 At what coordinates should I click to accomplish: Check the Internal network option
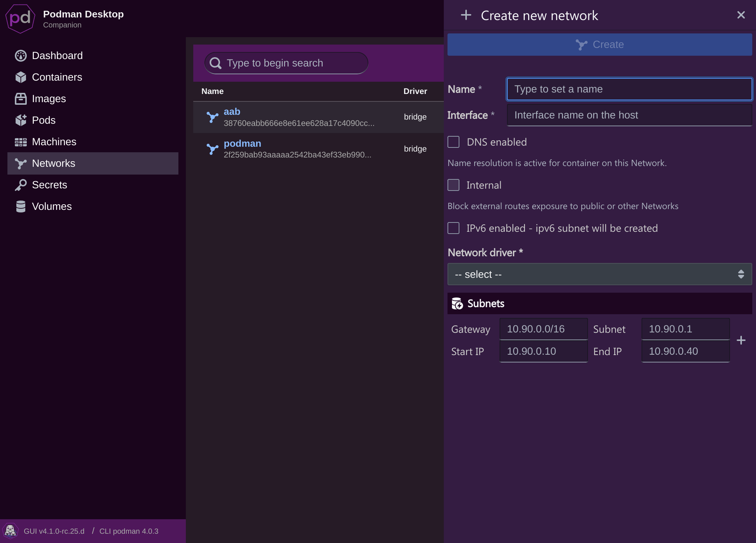(453, 185)
